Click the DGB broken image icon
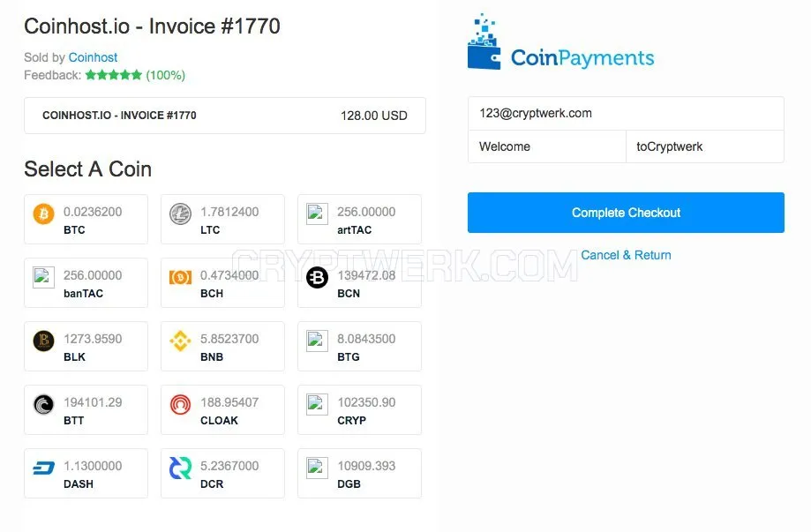811x532 pixels. point(317,468)
